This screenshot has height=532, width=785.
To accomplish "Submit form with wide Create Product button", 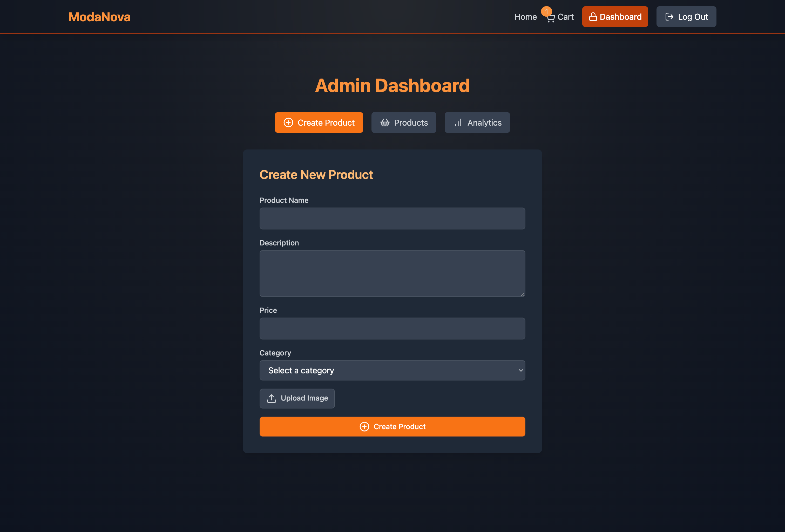I will tap(392, 427).
